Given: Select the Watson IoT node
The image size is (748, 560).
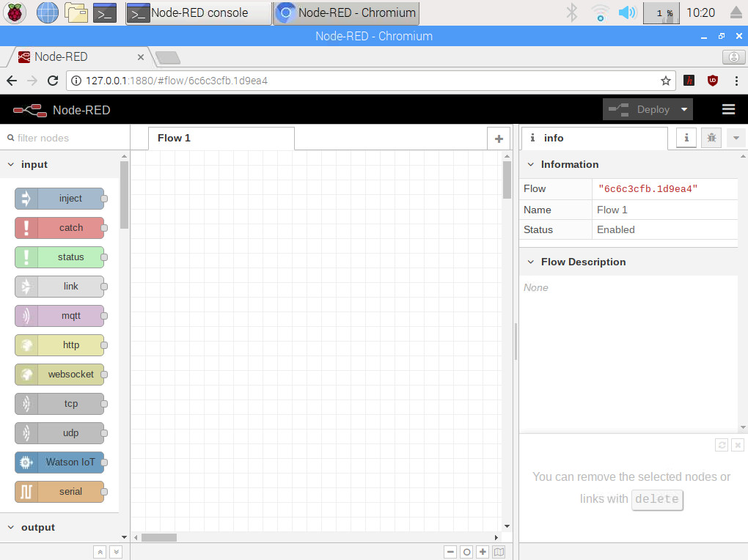Looking at the screenshot, I should 59,463.
